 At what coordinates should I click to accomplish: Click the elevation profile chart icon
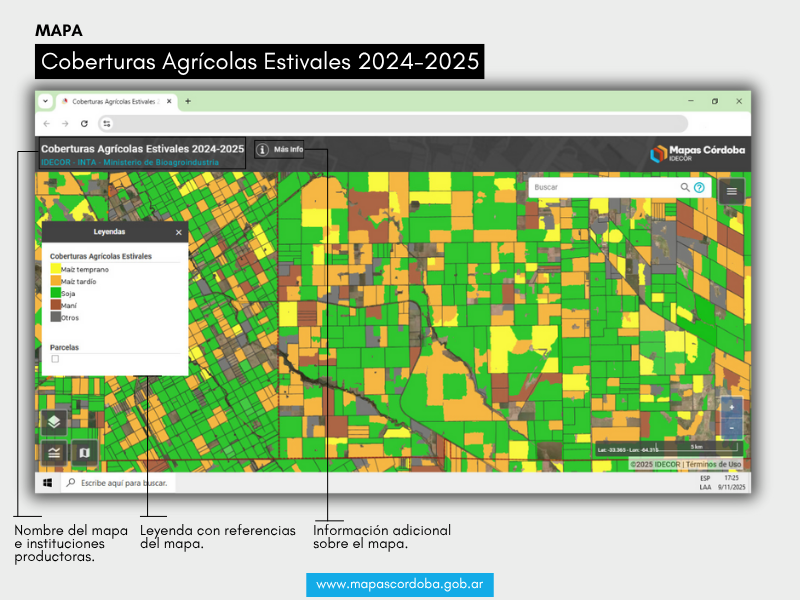coord(54,452)
